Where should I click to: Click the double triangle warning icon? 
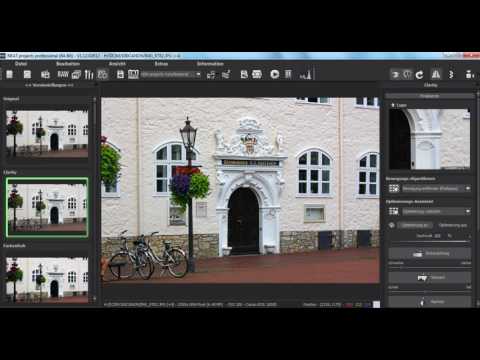click(x=436, y=75)
